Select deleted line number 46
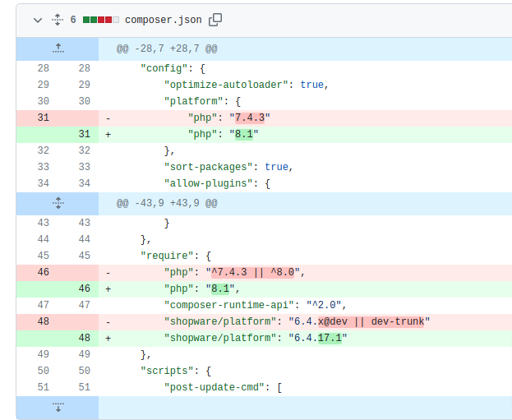The image size is (512, 420). 43,271
